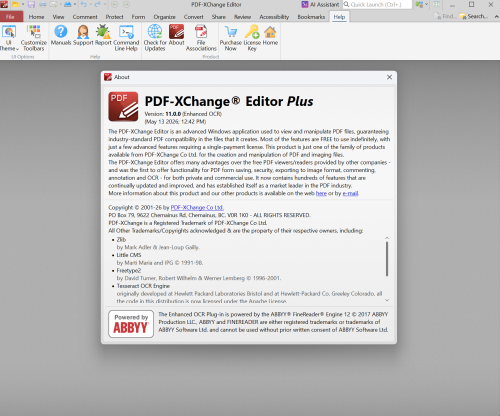Screen dimensions: 500x416
Task: Expand the Open folder dropdown arrow
Action: click(x=23, y=4)
